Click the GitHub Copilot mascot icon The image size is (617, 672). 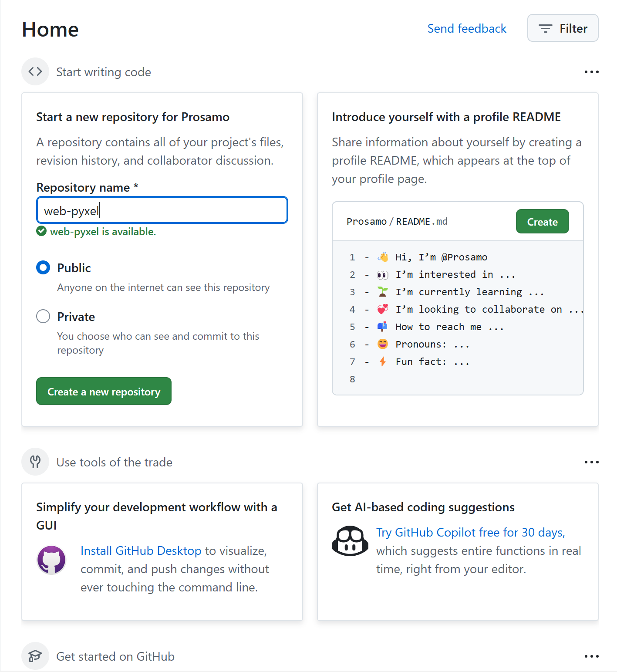[350, 541]
